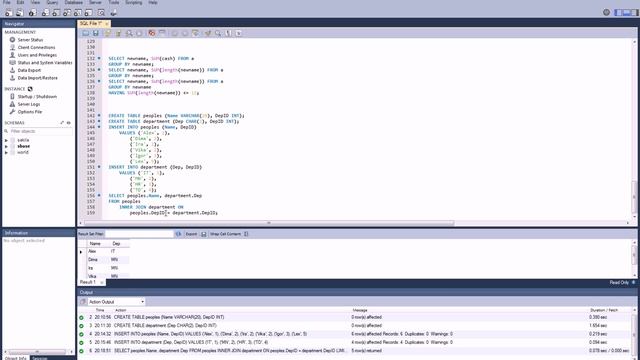Viewport: 640px width, 360px height.
Task: Expand the world schema
Action: [6, 152]
